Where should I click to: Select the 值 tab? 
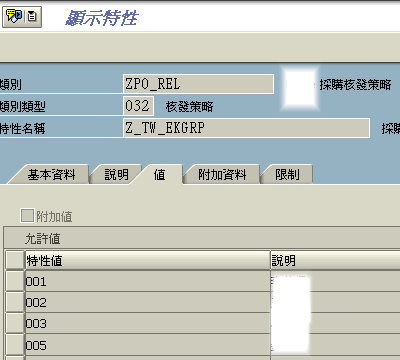tap(160, 175)
